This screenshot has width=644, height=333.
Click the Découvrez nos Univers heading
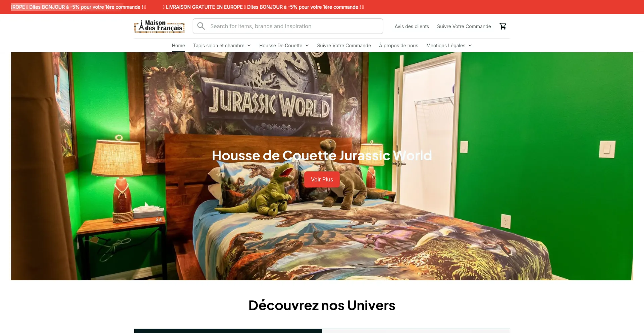322,305
